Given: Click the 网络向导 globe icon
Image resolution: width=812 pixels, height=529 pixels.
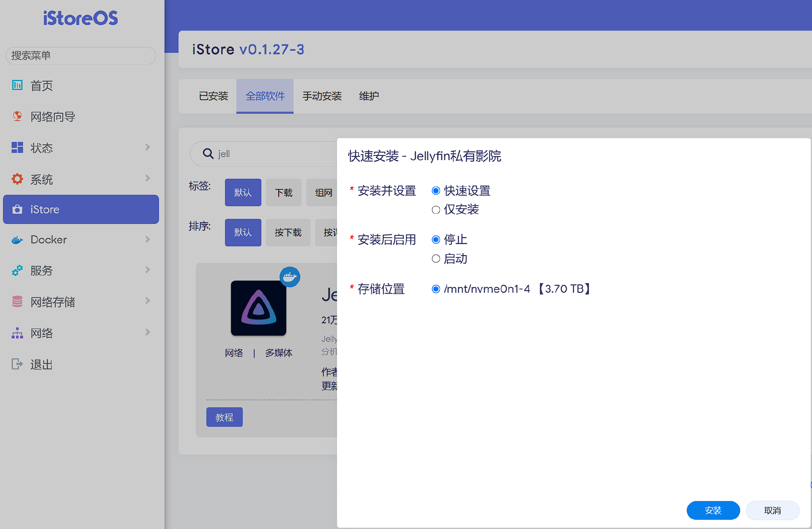Looking at the screenshot, I should point(17,116).
